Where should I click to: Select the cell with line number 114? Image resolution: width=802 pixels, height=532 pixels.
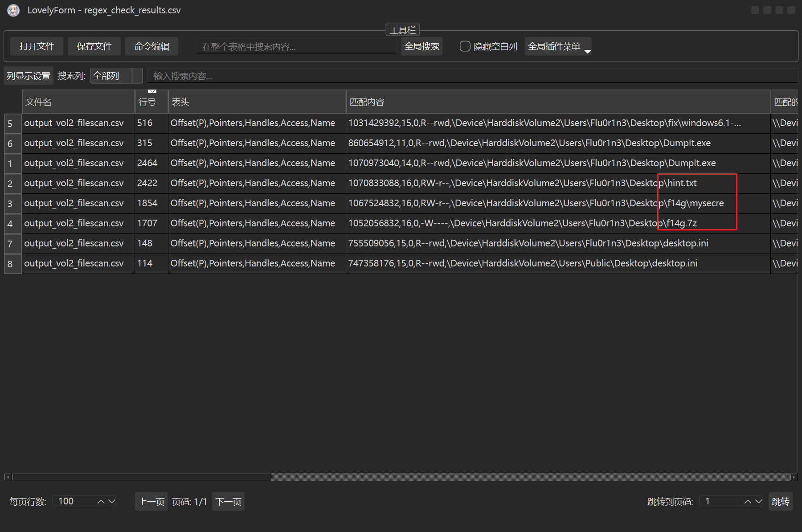coord(151,264)
